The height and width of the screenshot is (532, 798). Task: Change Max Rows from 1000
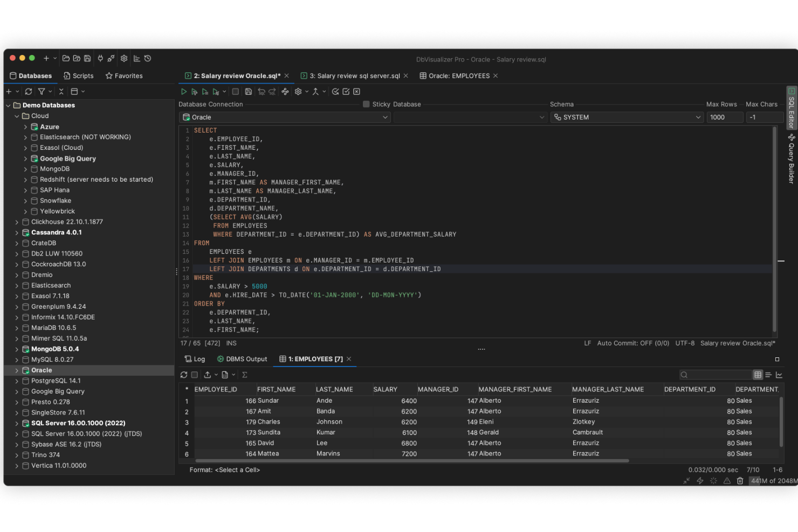click(725, 117)
